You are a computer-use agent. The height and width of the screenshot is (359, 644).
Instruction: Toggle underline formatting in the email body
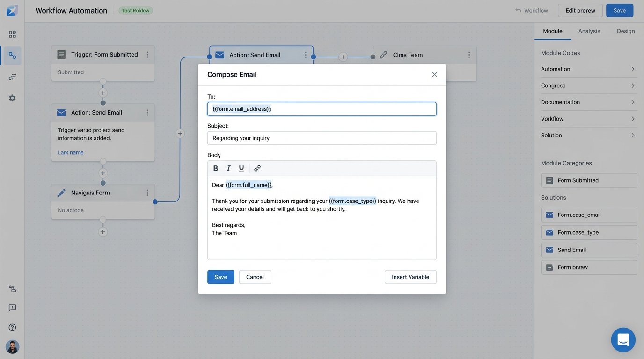tap(241, 168)
